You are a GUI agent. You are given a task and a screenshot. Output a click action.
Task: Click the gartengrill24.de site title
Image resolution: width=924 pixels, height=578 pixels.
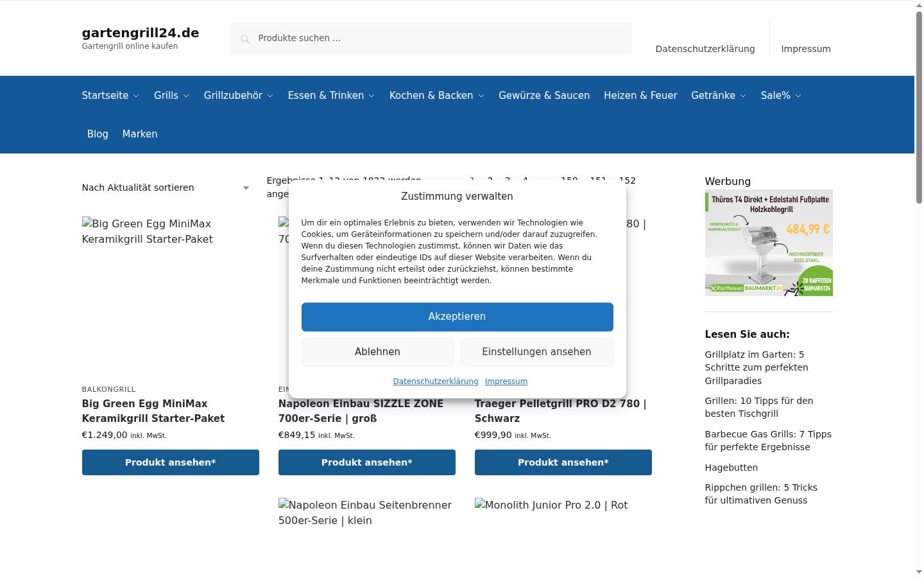pyautogui.click(x=141, y=33)
